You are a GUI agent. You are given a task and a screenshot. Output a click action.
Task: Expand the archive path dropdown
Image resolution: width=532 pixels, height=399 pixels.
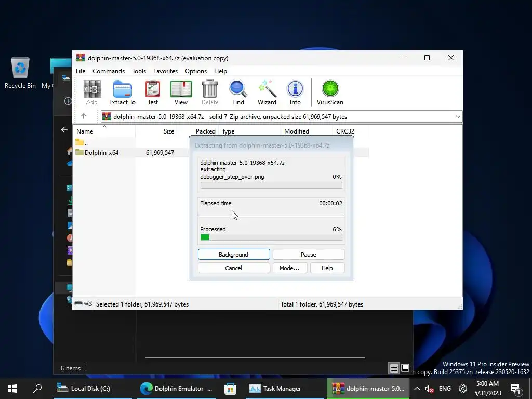point(458,117)
